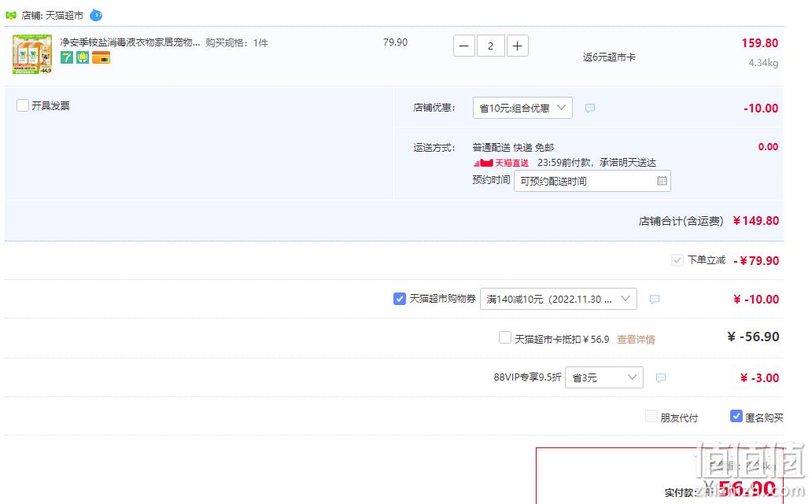Image resolution: width=812 pixels, height=504 pixels.
Task: Tick the 朋友代付 checkbox
Action: [x=651, y=416]
